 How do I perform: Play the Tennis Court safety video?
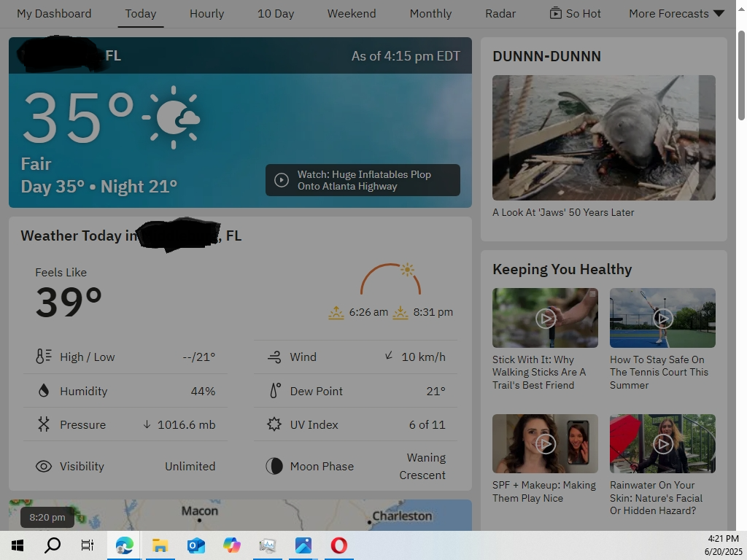[662, 318]
